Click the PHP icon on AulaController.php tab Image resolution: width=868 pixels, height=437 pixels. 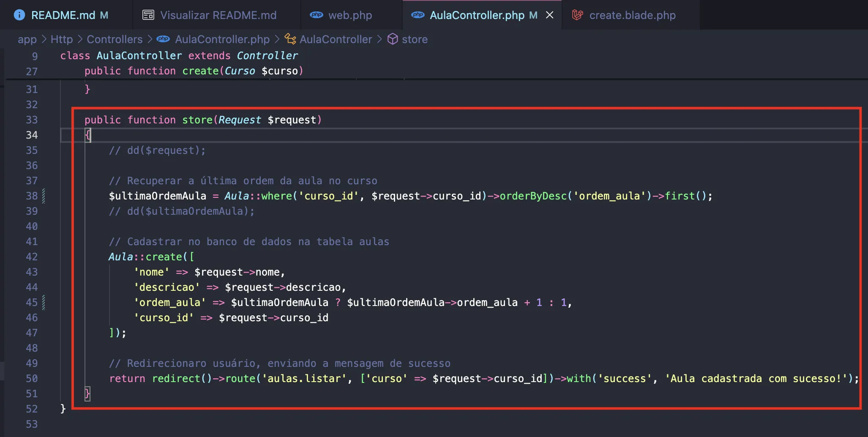(x=418, y=15)
